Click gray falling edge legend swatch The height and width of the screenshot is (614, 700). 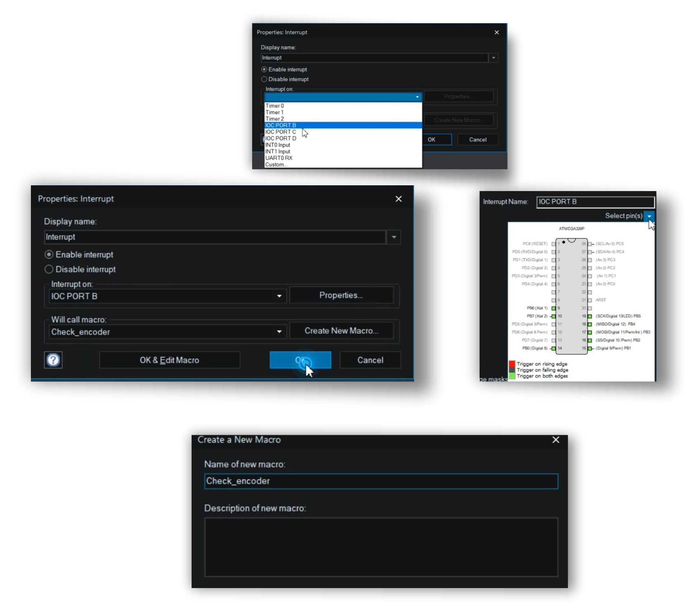(x=512, y=370)
